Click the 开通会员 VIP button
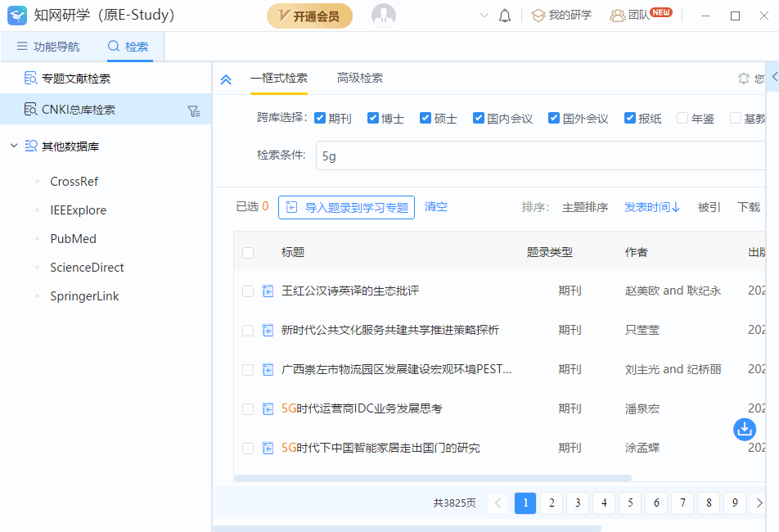Image resolution: width=779 pixels, height=532 pixels. coord(309,15)
